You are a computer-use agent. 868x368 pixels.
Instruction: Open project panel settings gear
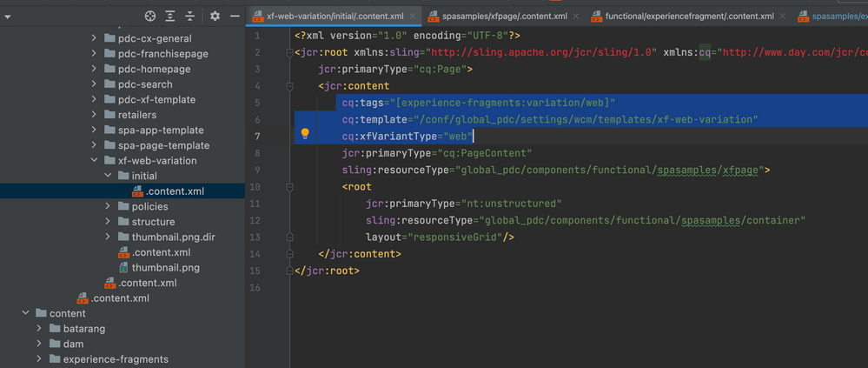tap(215, 16)
